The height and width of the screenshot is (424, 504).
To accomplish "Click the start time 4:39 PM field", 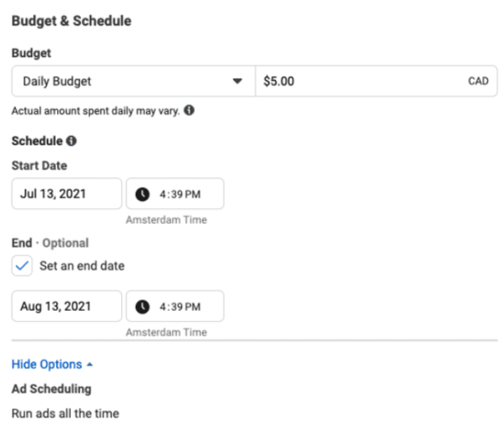I will pos(180,194).
